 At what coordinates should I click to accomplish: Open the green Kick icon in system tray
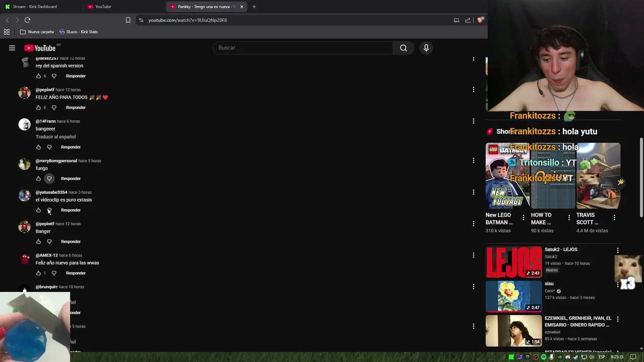click(x=511, y=357)
